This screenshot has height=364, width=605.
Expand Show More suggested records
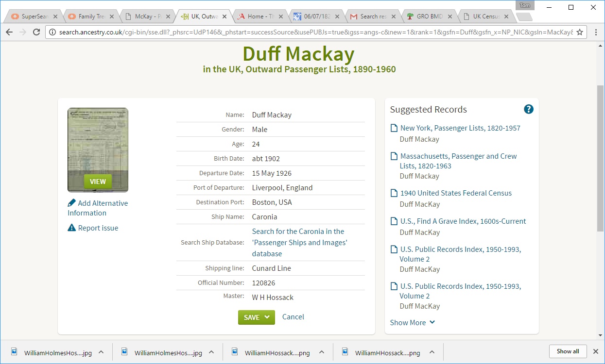tap(412, 322)
